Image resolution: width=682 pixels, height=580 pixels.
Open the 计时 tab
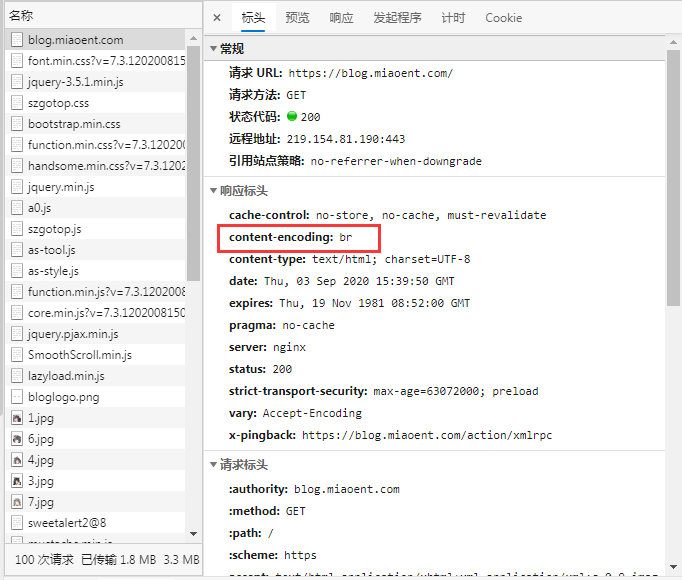(x=453, y=18)
